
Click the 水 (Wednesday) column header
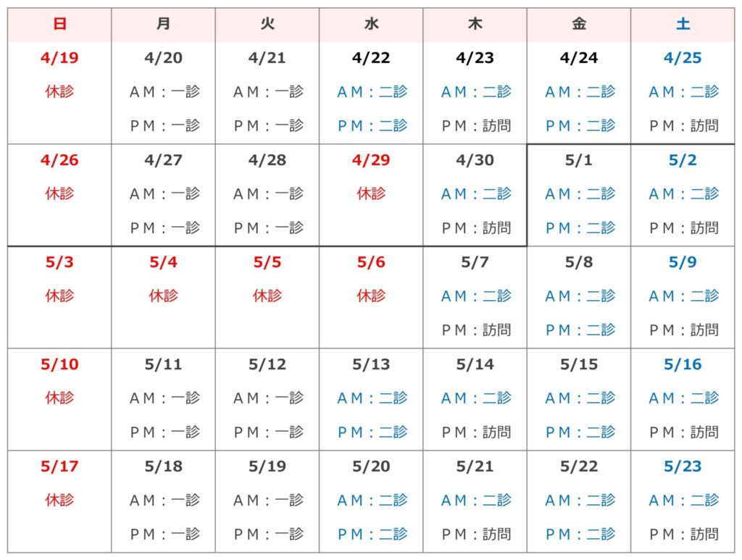371,25
